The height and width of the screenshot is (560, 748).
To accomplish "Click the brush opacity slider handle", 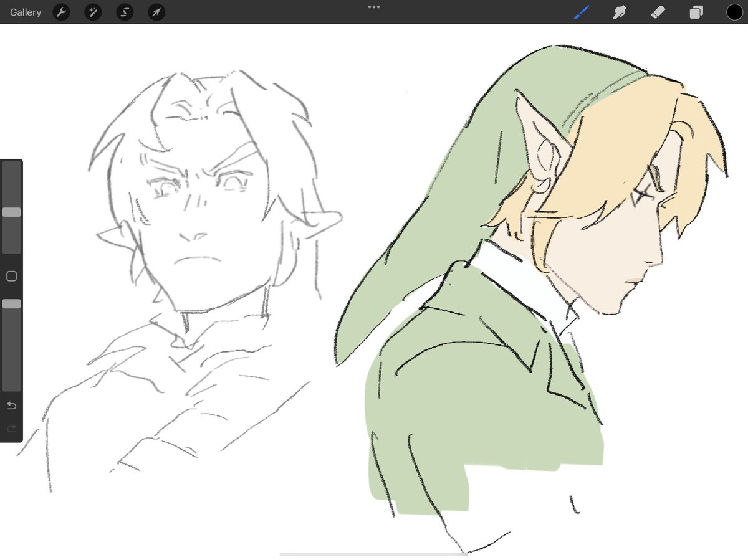I will pos(11,304).
